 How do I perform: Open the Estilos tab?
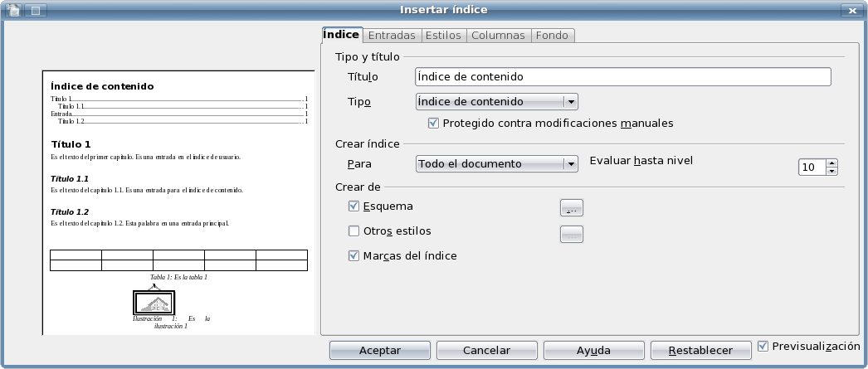(x=443, y=36)
